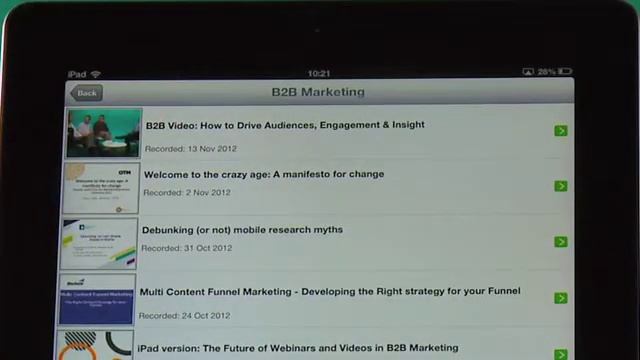Select title 'B2B Video: How to Drive Audiences, Engagement & Insight'

click(x=285, y=125)
